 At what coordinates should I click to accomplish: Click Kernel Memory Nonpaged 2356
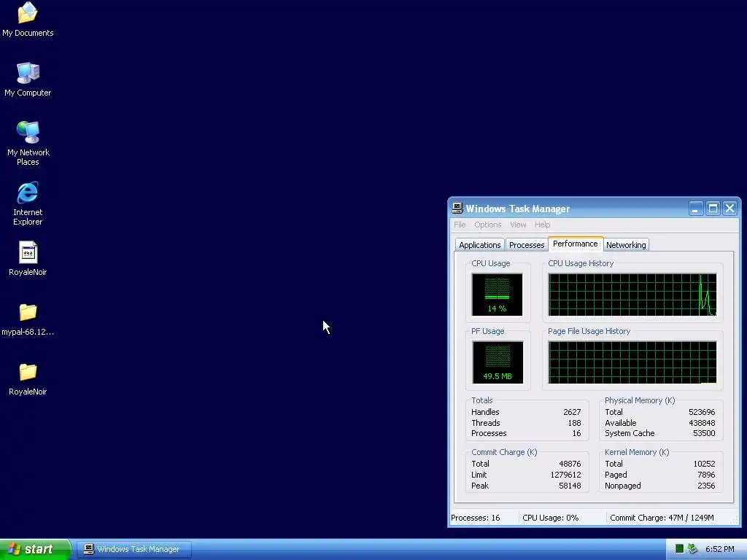(x=706, y=486)
